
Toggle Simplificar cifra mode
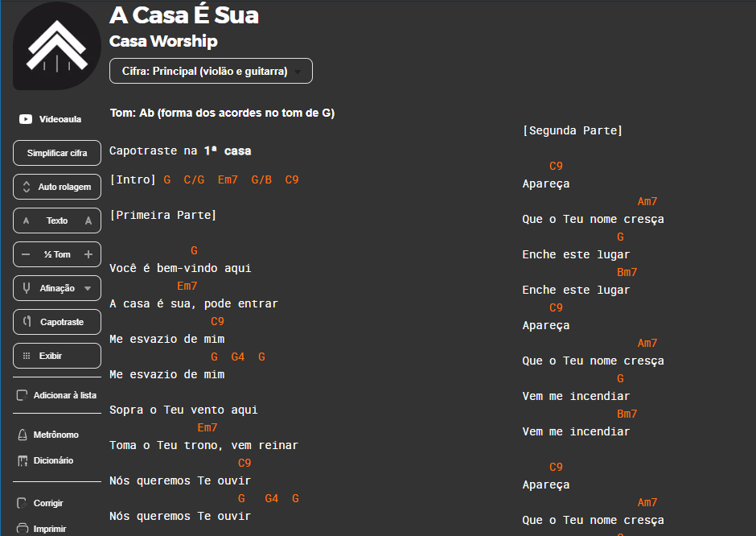[57, 153]
